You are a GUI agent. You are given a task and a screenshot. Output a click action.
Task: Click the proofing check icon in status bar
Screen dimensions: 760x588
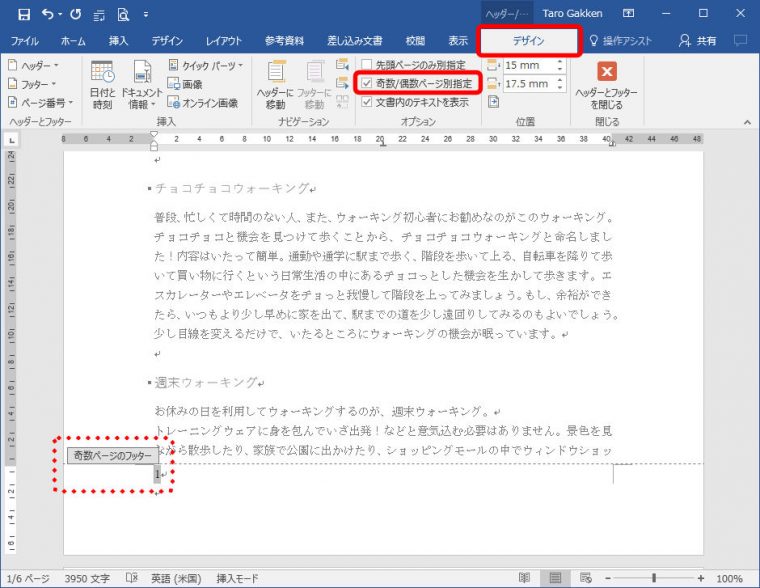pos(131,578)
